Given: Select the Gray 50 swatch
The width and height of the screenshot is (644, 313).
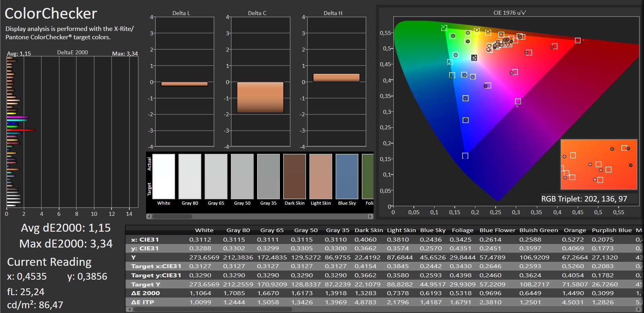Looking at the screenshot, I should (x=242, y=177).
